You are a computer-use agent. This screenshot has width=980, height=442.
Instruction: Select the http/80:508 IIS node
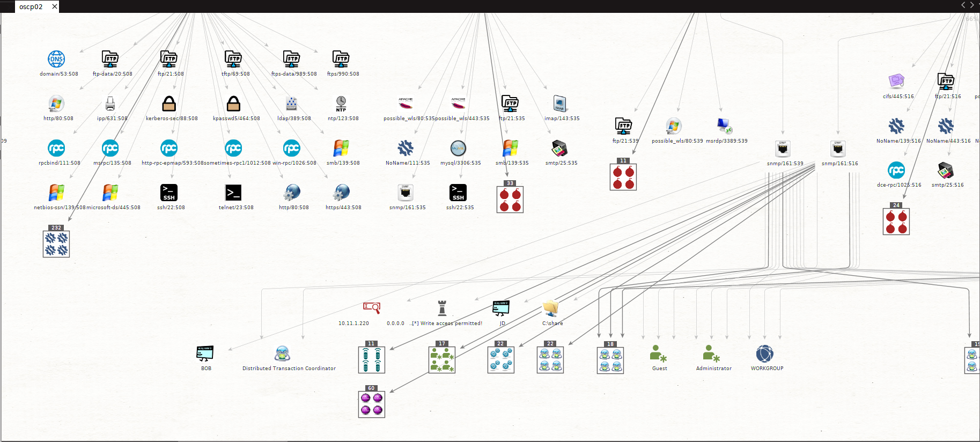point(56,104)
